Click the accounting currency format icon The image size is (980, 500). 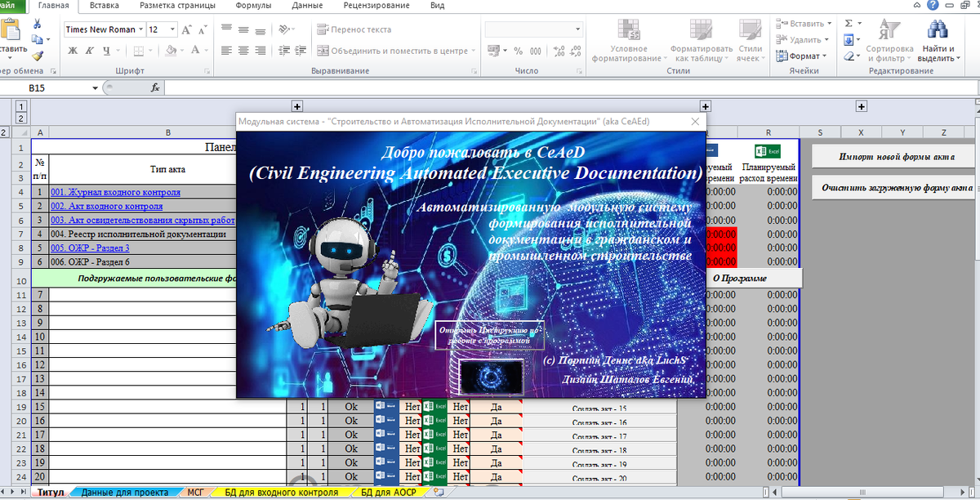tap(493, 51)
